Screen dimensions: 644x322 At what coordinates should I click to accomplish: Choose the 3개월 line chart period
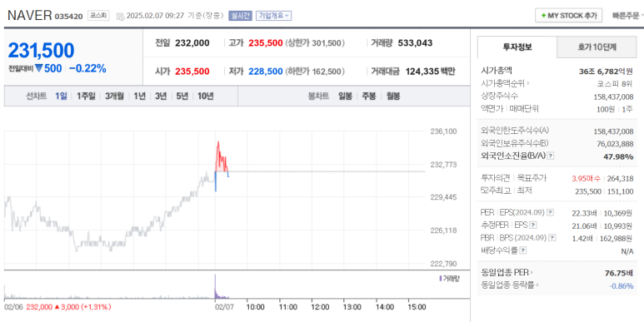point(114,97)
